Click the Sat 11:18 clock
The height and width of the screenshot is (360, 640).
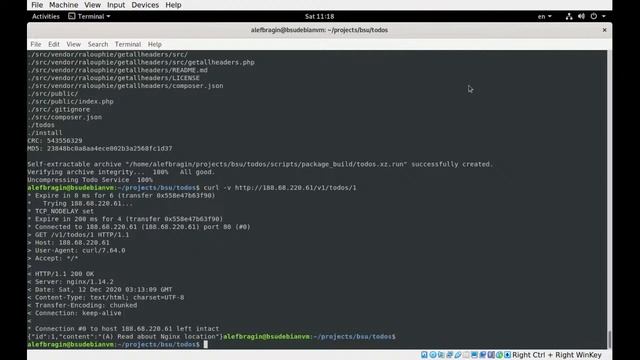(x=320, y=16)
